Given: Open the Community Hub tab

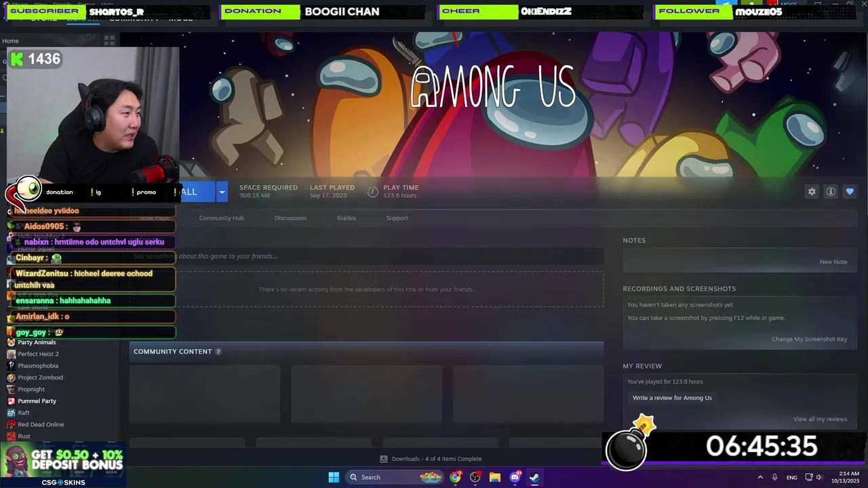Looking at the screenshot, I should (221, 218).
